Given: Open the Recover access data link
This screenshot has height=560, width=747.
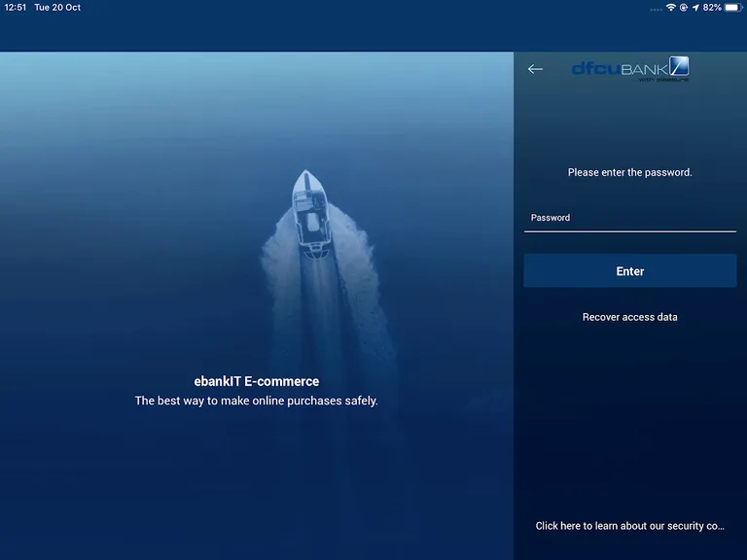Looking at the screenshot, I should pos(629,317).
